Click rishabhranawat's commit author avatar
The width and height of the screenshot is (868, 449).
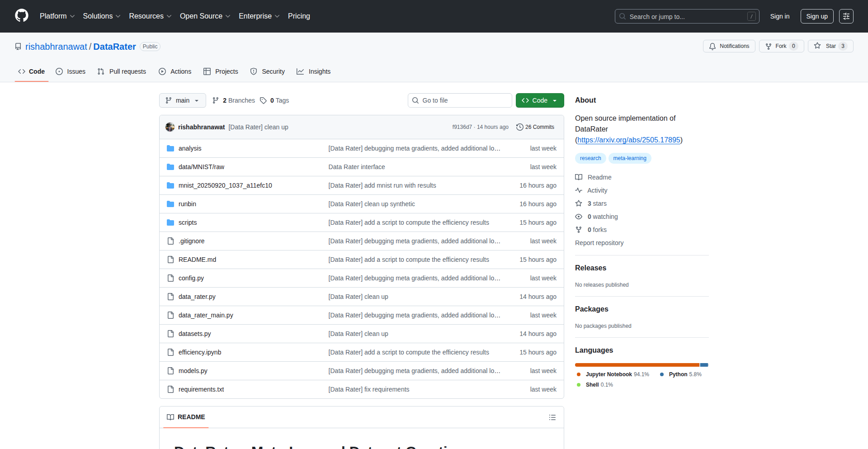170,127
